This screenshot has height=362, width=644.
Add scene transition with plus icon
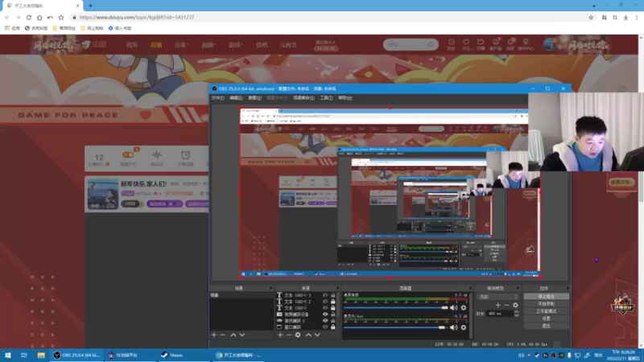click(497, 305)
